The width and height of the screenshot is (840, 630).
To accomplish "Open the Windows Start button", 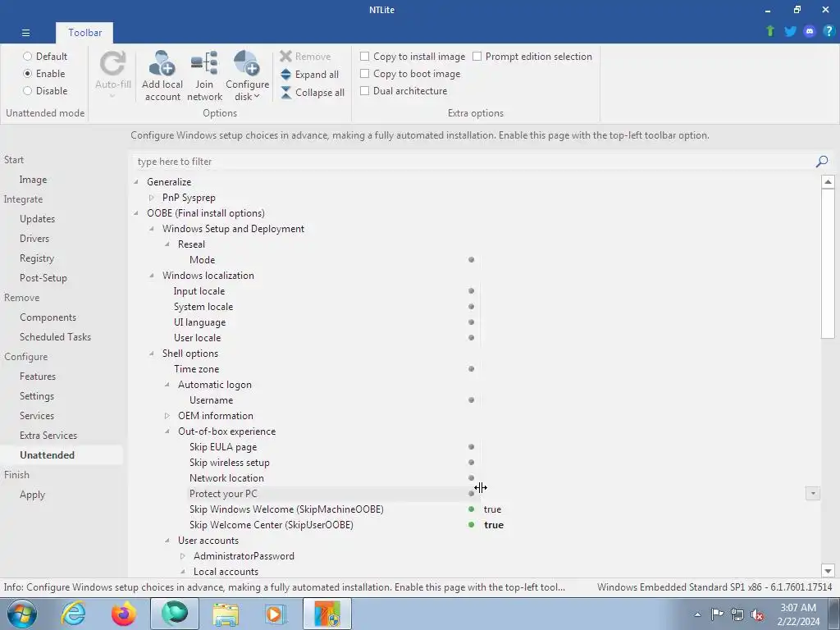I will coord(22,614).
